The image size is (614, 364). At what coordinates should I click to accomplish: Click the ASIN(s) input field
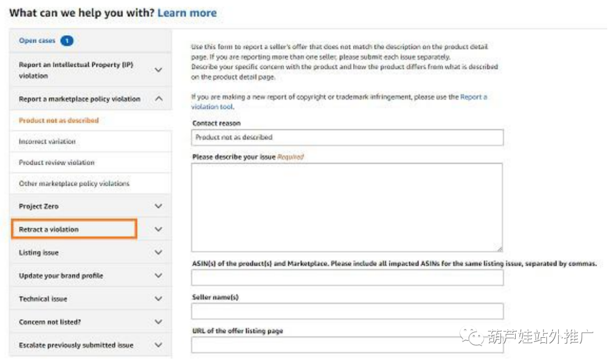(x=347, y=278)
